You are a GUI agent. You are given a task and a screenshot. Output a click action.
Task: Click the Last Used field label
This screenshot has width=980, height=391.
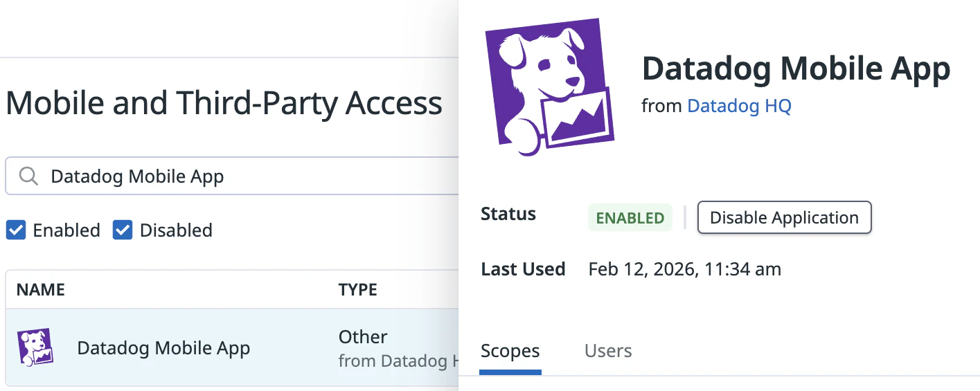click(523, 269)
